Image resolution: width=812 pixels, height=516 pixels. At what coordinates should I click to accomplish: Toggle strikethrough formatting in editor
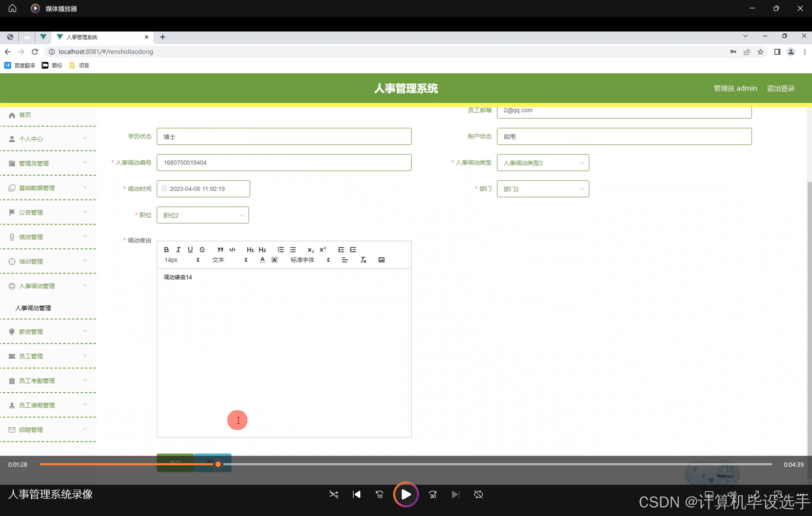202,250
